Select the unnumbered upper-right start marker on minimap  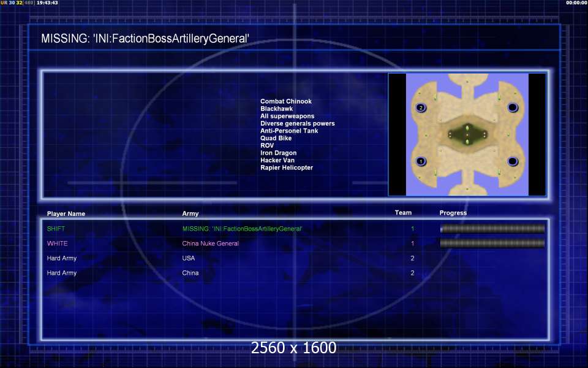[513, 108]
